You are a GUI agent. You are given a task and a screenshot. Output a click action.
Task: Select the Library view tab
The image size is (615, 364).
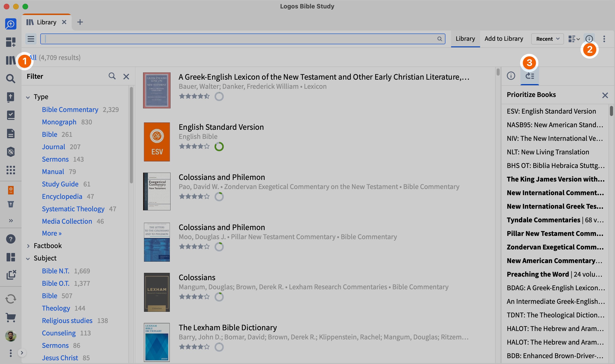(x=465, y=38)
